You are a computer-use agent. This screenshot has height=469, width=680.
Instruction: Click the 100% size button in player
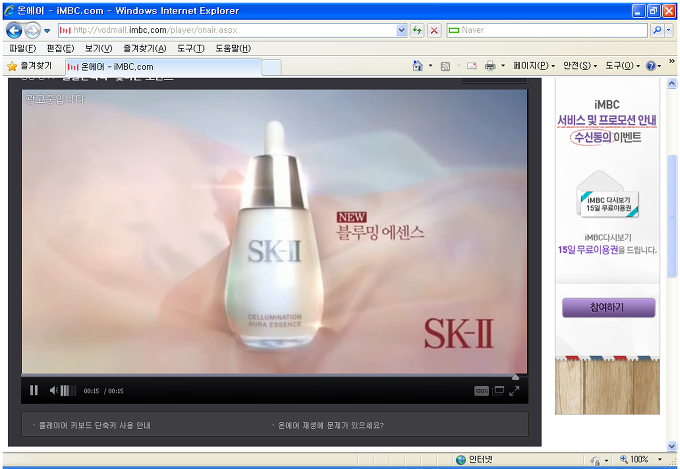pyautogui.click(x=481, y=391)
